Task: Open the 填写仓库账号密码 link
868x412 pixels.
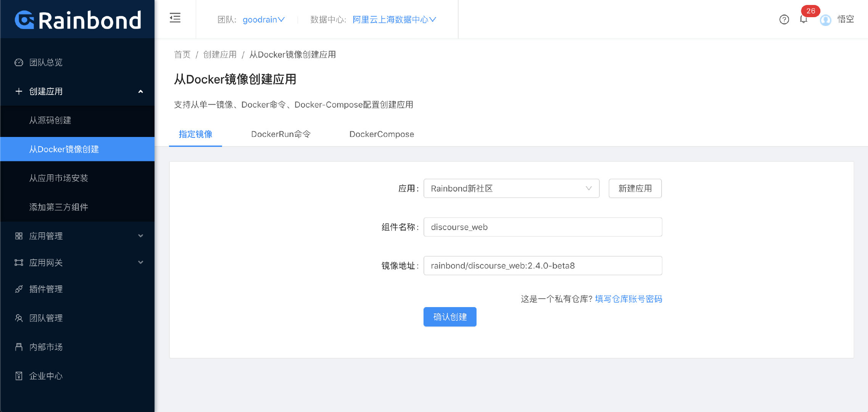Action: coord(628,299)
